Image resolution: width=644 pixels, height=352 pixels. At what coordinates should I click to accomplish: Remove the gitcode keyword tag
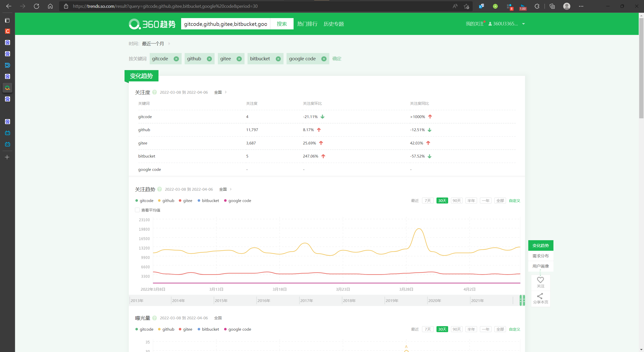pyautogui.click(x=176, y=59)
